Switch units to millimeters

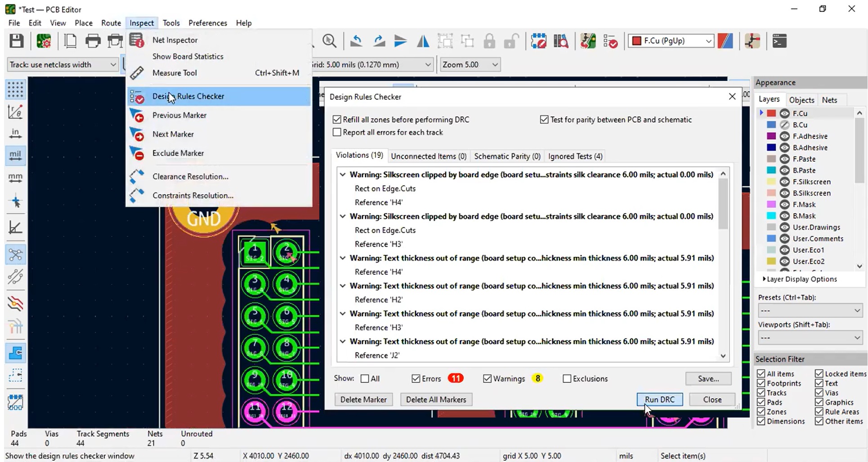[15, 178]
